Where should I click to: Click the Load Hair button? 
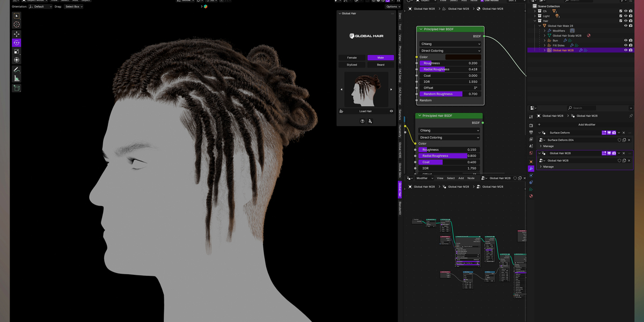click(x=365, y=111)
